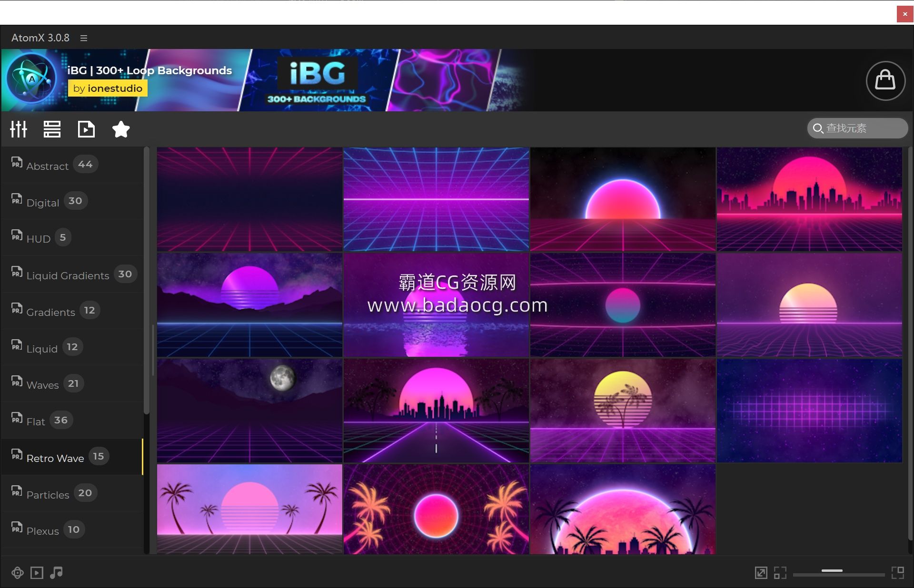Switch to the list layout icon
This screenshot has width=914, height=588.
pos(52,129)
